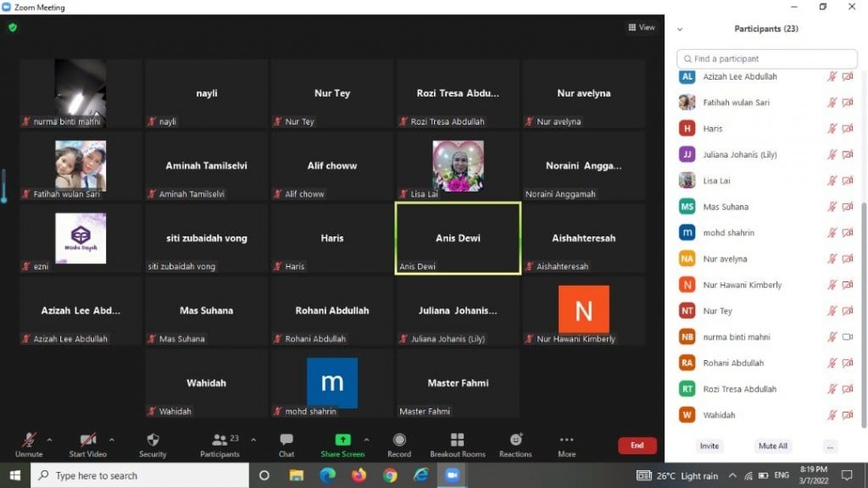Toggle Start Video camera button

[x=87, y=445]
